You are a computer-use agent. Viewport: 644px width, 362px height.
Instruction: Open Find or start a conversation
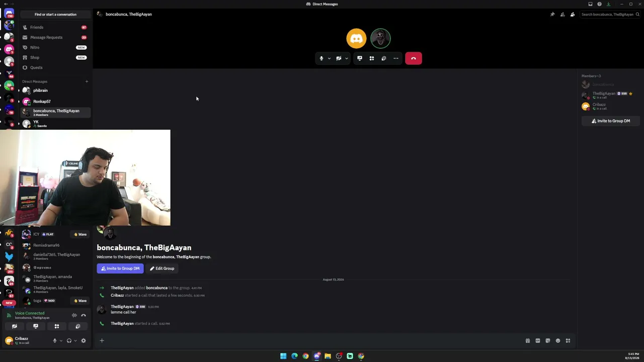(55, 14)
